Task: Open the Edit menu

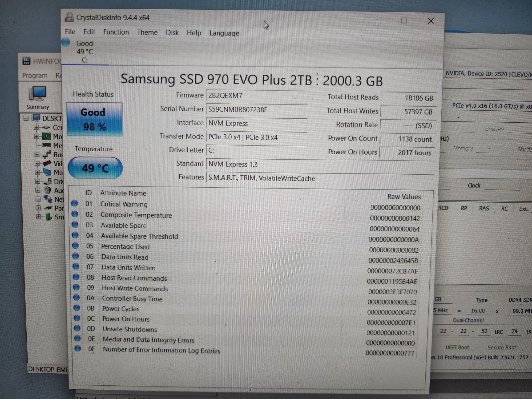Action: [89, 32]
